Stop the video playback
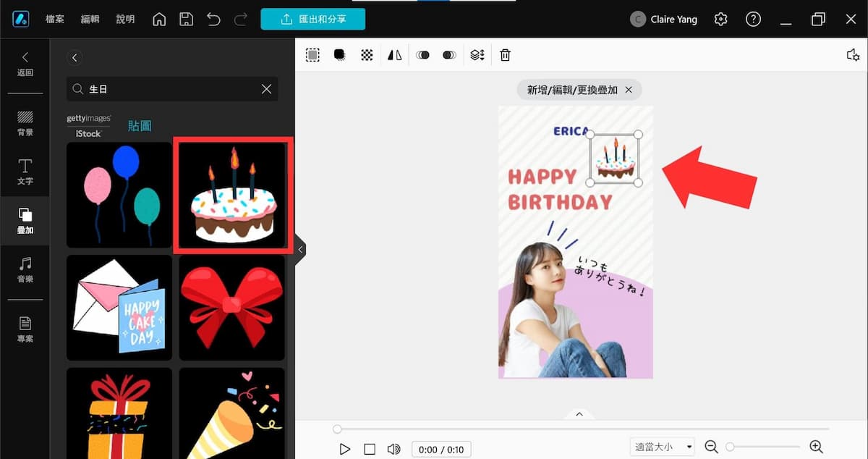Screen dimensions: 868x459 coord(370,449)
